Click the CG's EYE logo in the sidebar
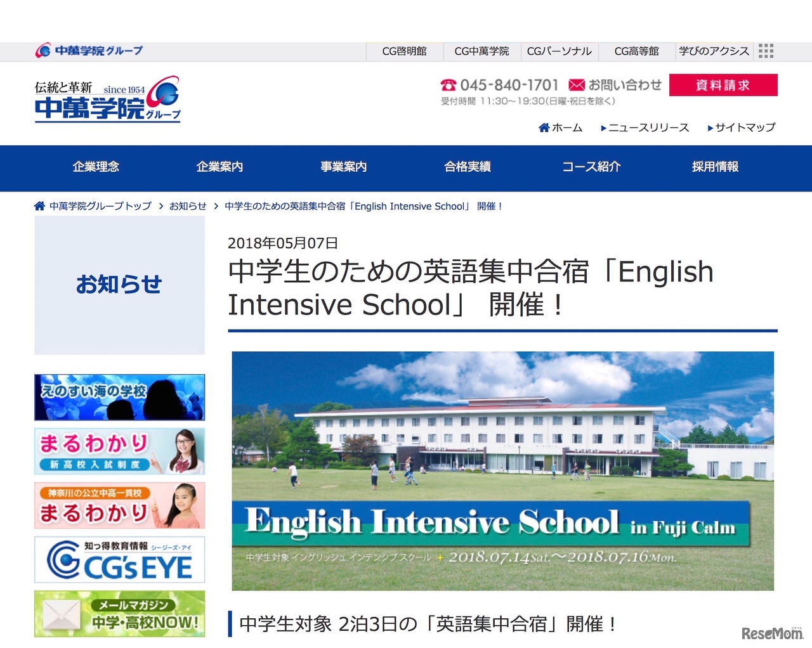812x648 pixels. click(x=119, y=559)
